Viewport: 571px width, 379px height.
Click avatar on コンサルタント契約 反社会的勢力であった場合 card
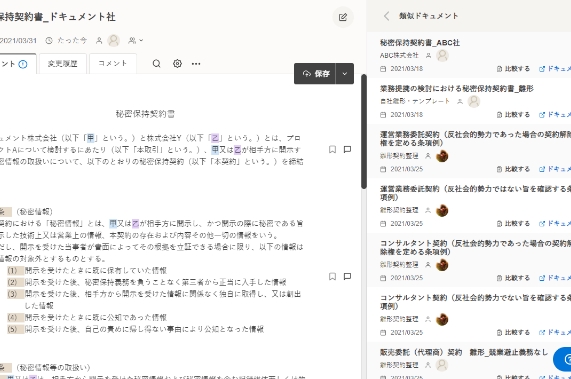pos(442,265)
